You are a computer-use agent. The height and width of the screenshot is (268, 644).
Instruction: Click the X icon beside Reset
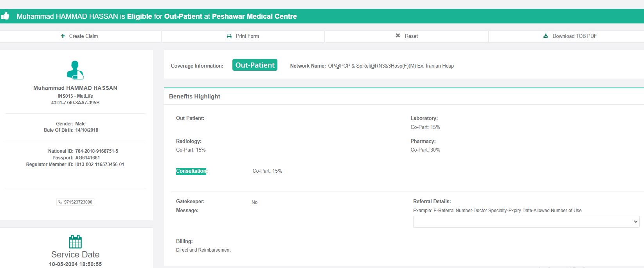398,36
